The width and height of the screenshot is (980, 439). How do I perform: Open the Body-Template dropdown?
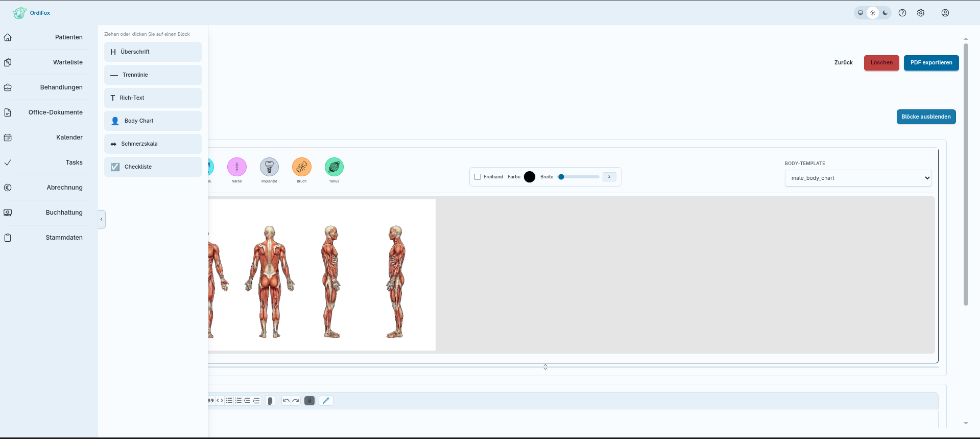coord(858,178)
